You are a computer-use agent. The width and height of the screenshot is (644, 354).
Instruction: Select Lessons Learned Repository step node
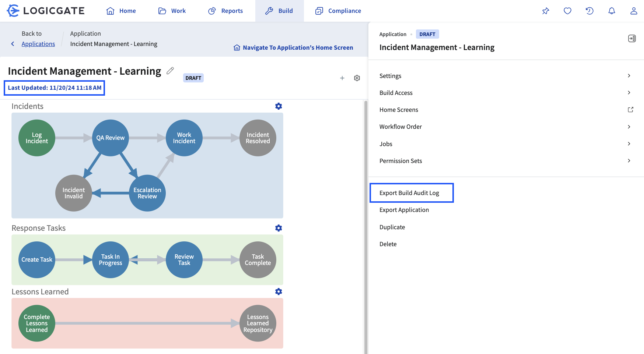258,323
